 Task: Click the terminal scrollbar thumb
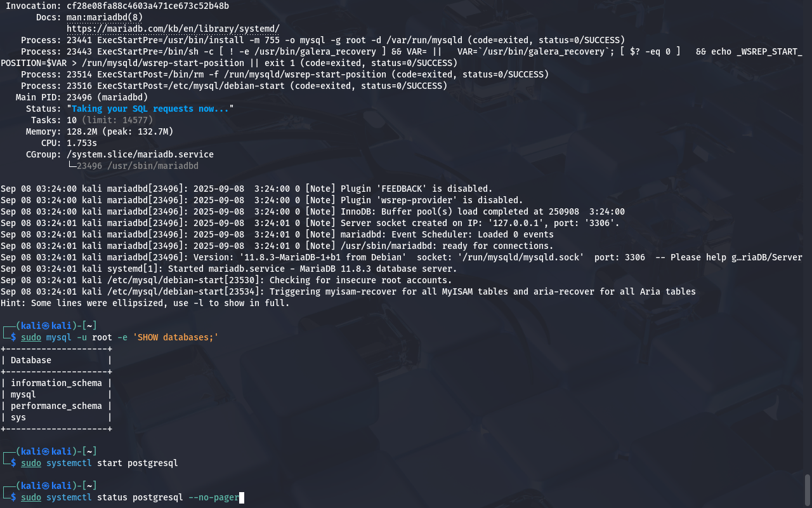[808, 489]
